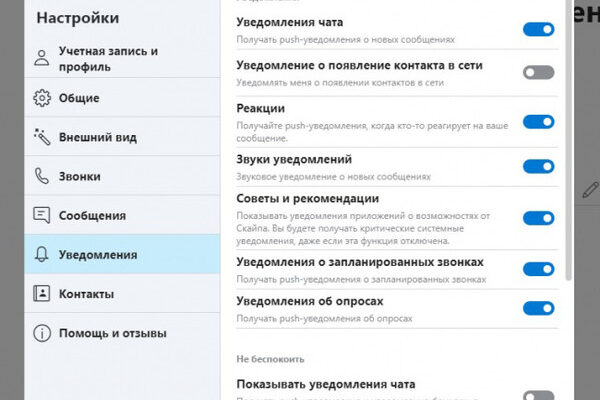Disable the Уведомления чата toggle
600x400 pixels.
pos(538,29)
